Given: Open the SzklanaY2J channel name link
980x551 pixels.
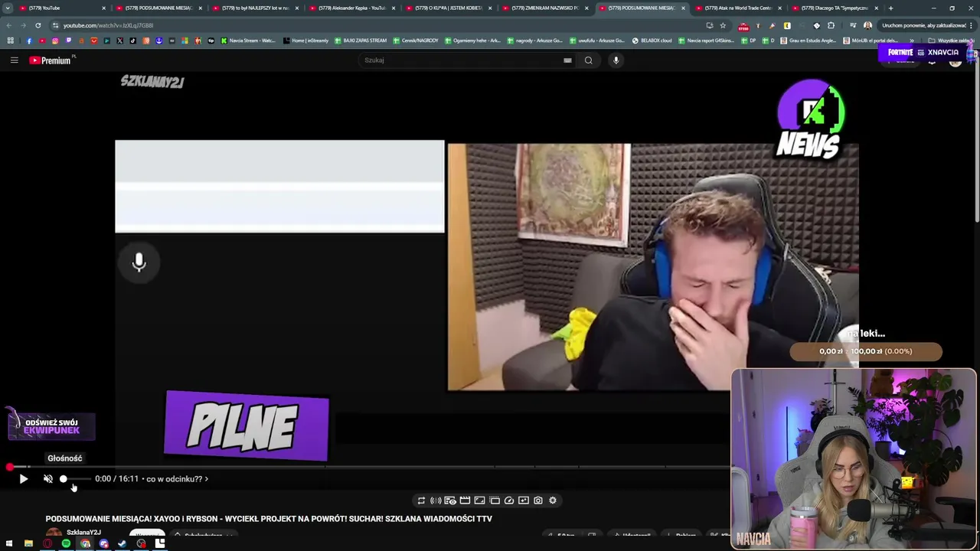Looking at the screenshot, I should pos(83,533).
